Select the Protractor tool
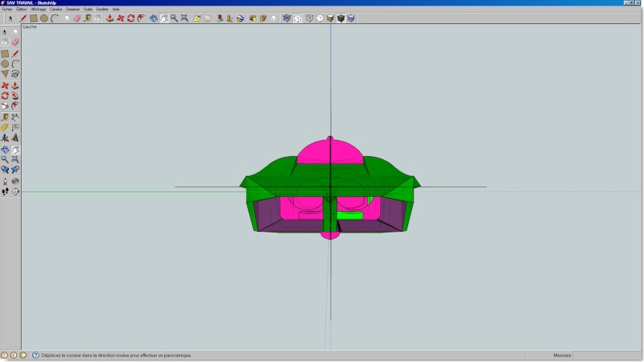This screenshot has width=644, height=362. click(5, 128)
